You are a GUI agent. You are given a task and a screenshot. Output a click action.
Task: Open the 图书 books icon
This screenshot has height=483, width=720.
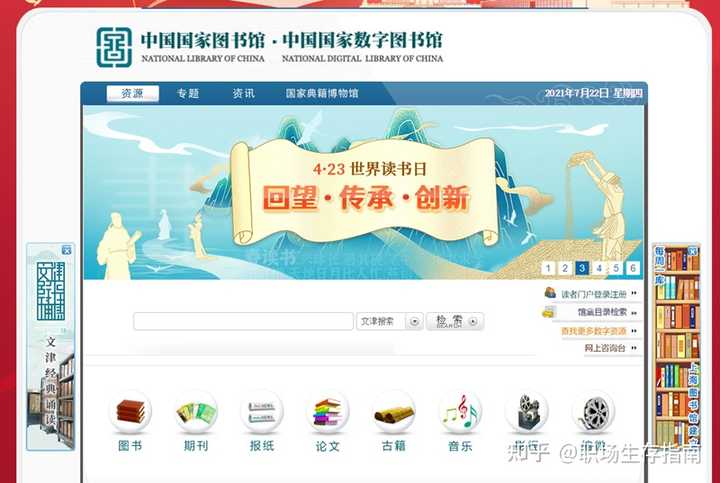pos(130,412)
